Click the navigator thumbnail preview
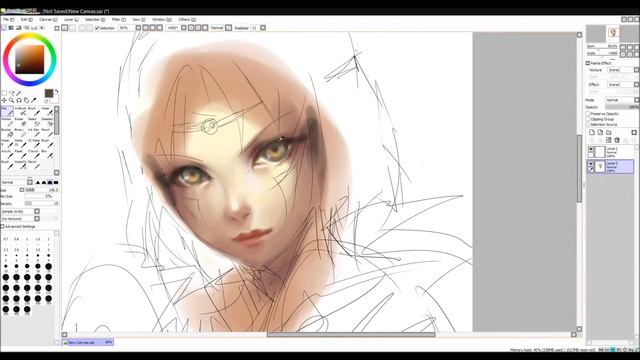Screen dimensions: 640x360 click(612, 33)
